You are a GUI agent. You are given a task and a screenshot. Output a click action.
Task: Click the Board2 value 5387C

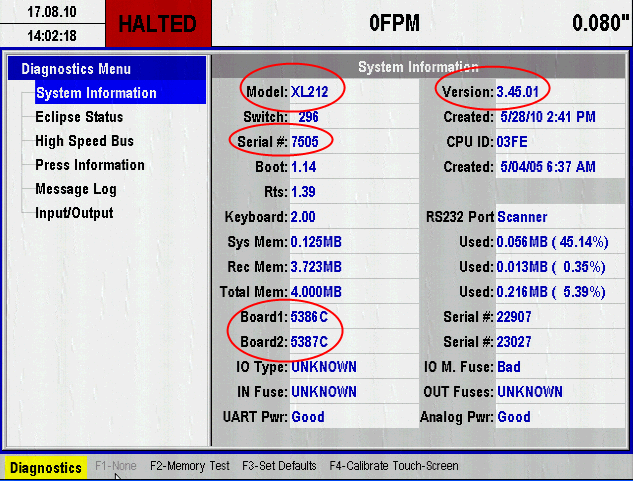point(309,342)
